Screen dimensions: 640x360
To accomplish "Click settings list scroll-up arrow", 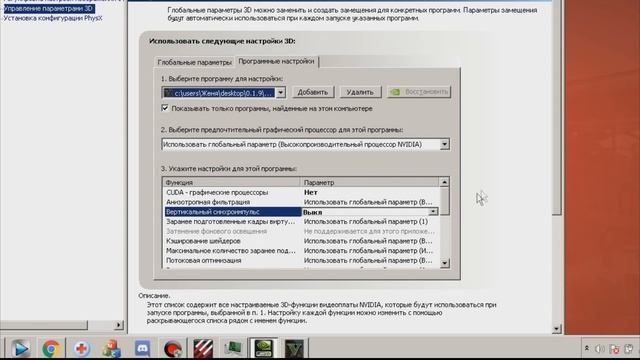I will tap(444, 182).
